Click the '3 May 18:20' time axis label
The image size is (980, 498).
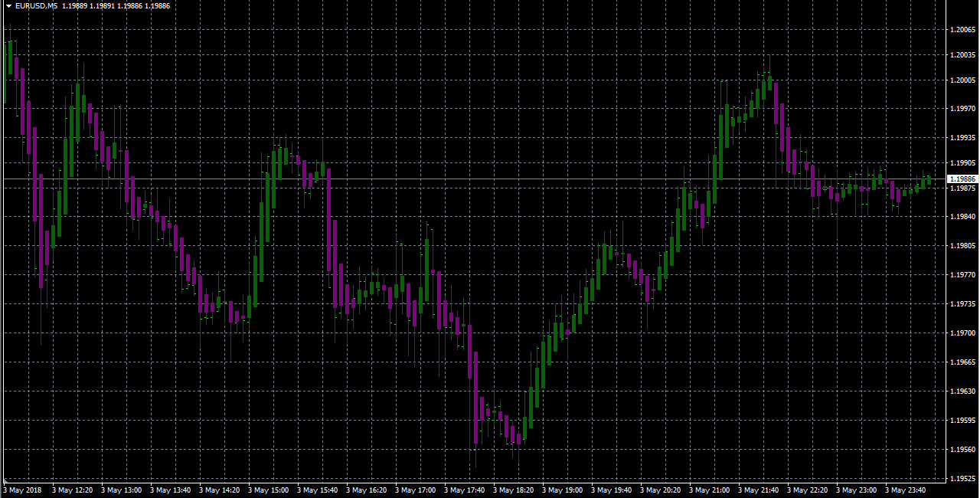point(513,490)
